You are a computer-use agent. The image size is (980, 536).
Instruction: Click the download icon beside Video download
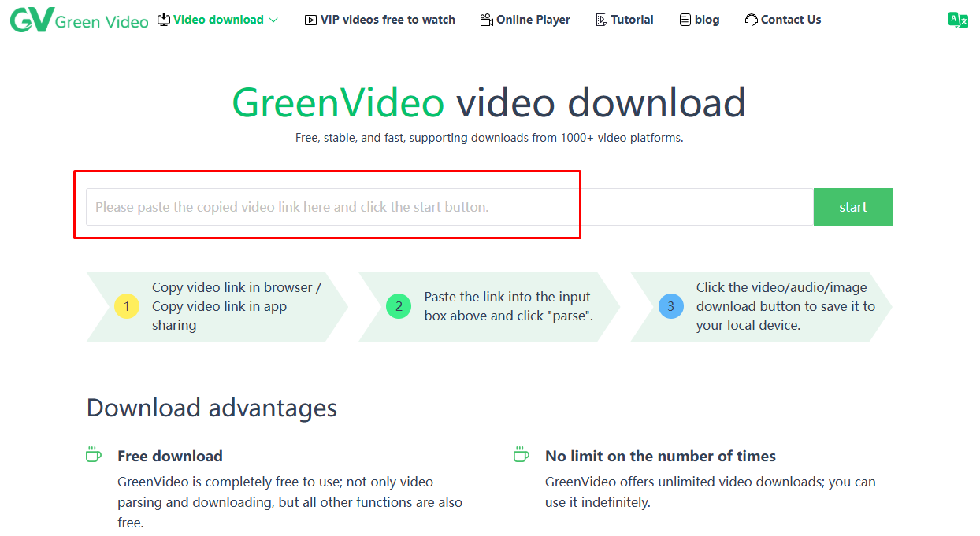click(164, 20)
